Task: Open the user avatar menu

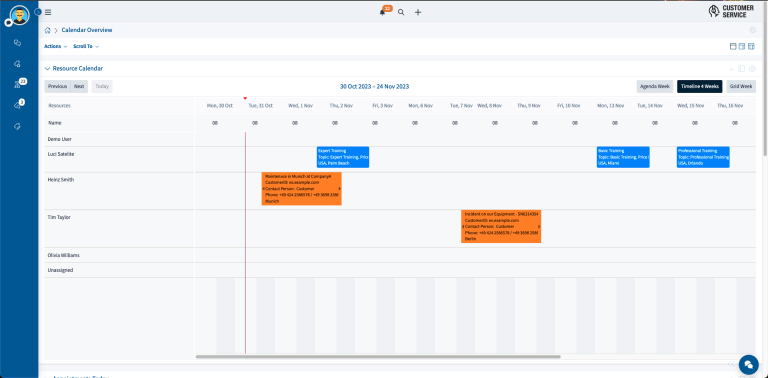Action: pyautogui.click(x=19, y=16)
